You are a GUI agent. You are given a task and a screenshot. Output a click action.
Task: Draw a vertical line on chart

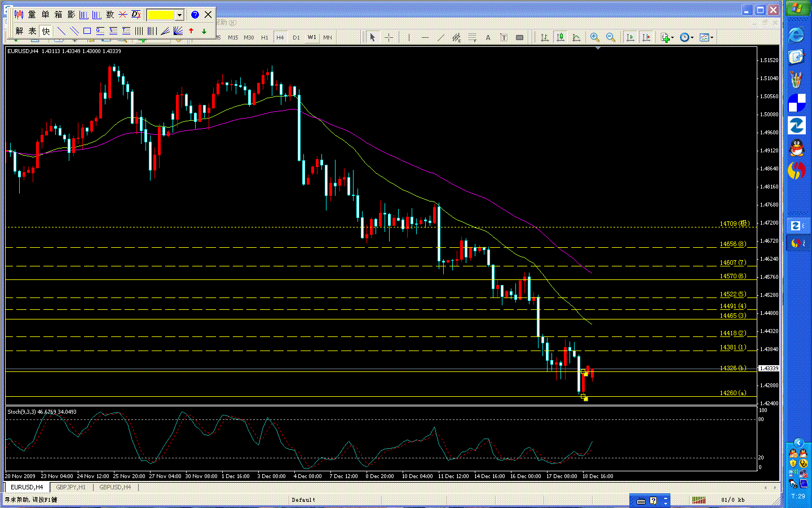[x=409, y=37]
